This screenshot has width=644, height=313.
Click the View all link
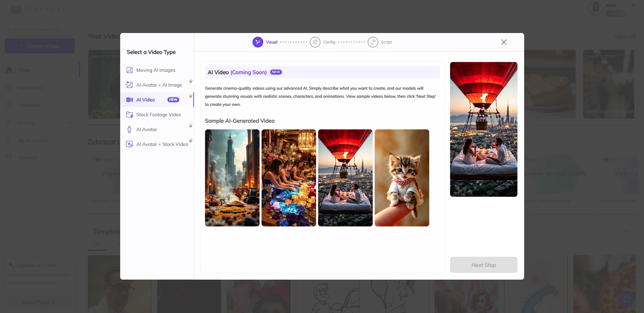coord(624,36)
